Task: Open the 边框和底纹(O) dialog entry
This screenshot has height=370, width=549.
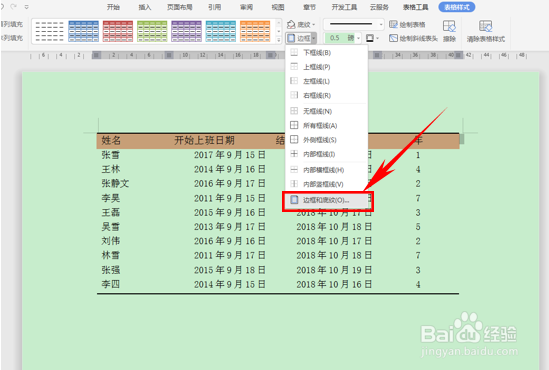Action: tap(326, 200)
